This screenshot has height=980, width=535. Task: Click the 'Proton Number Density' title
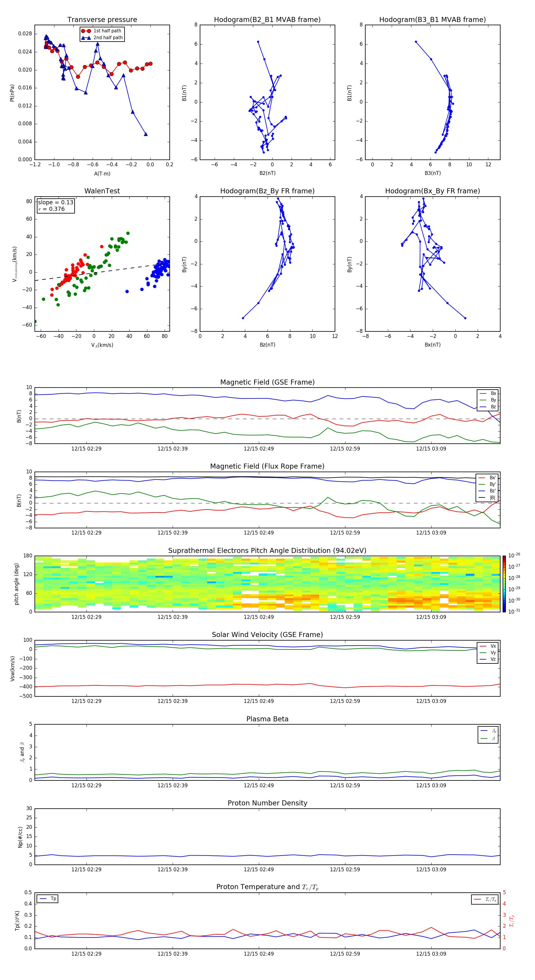pyautogui.click(x=267, y=803)
